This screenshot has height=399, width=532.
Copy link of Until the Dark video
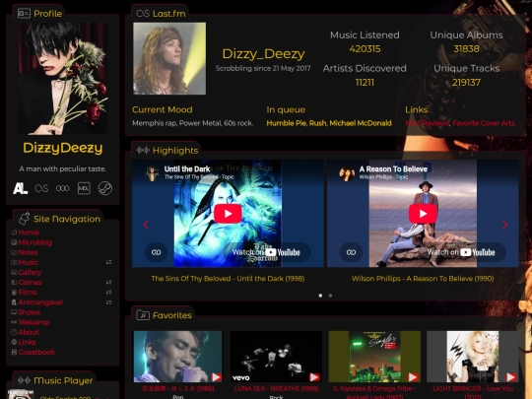[156, 252]
